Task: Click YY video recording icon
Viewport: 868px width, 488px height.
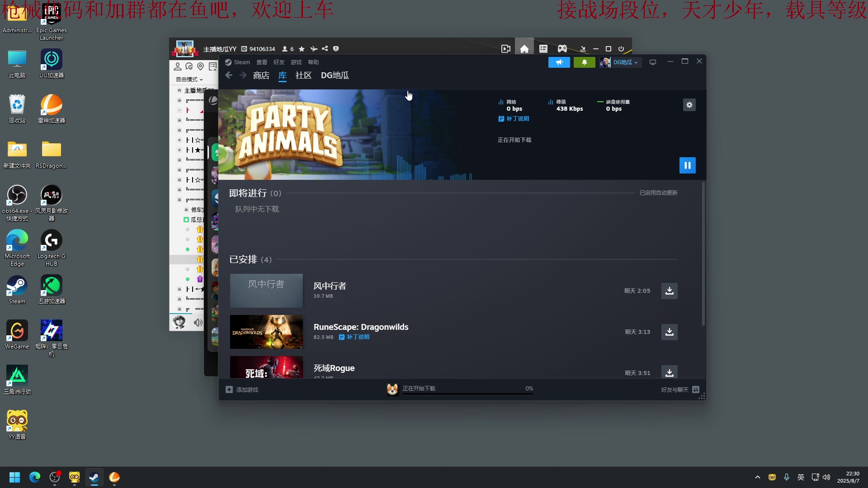Action: 506,49
